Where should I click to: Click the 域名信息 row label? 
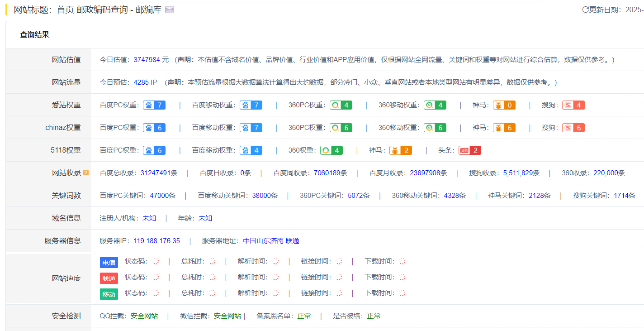[x=66, y=218]
